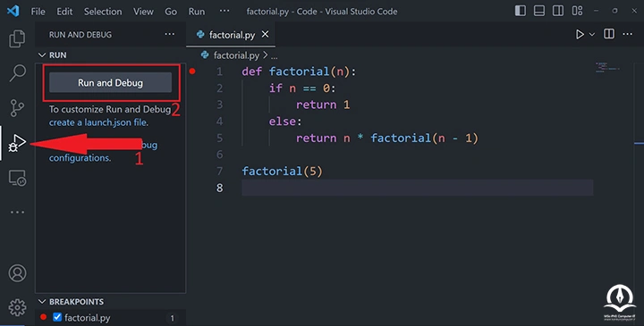Open the Manage gear icon

point(17,307)
